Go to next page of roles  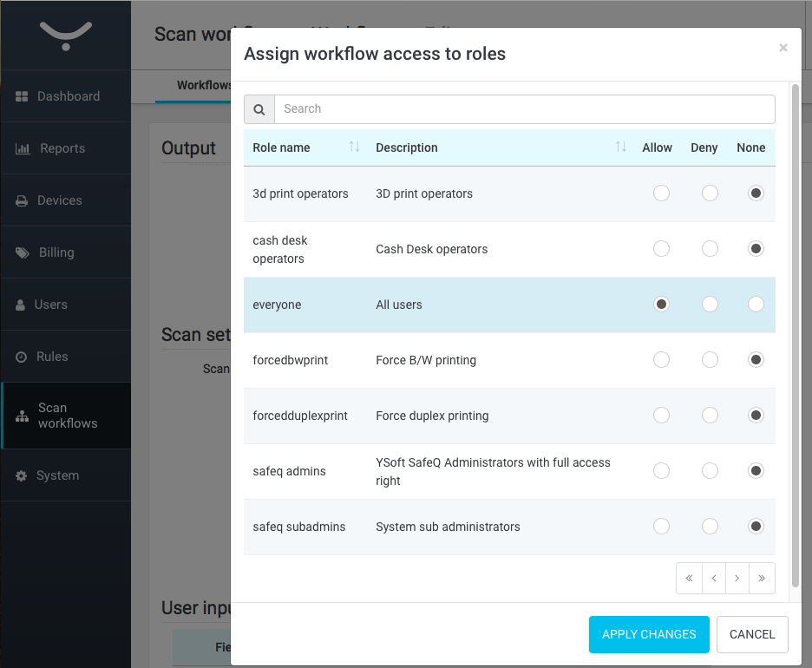pos(737,579)
